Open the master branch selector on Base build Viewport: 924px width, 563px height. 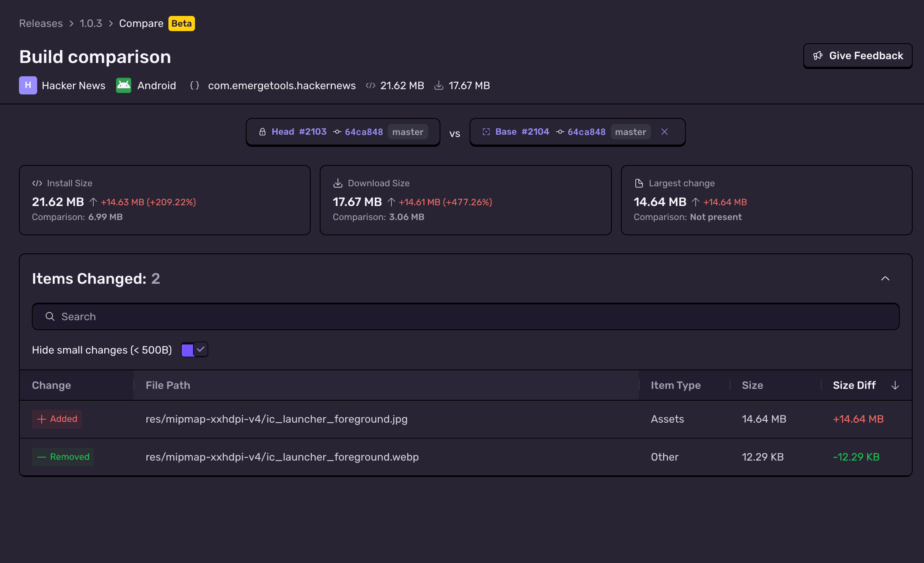[630, 132]
